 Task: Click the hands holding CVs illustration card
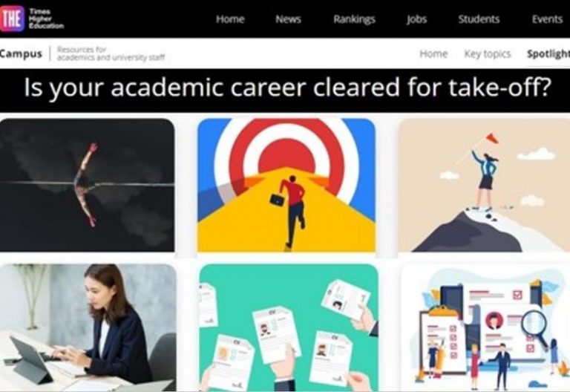[x=289, y=327]
